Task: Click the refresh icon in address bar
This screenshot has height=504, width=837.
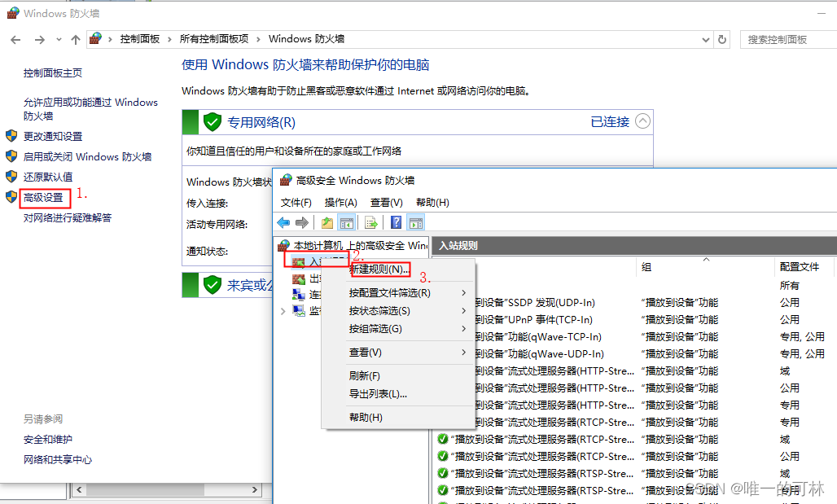Action: pos(722,39)
